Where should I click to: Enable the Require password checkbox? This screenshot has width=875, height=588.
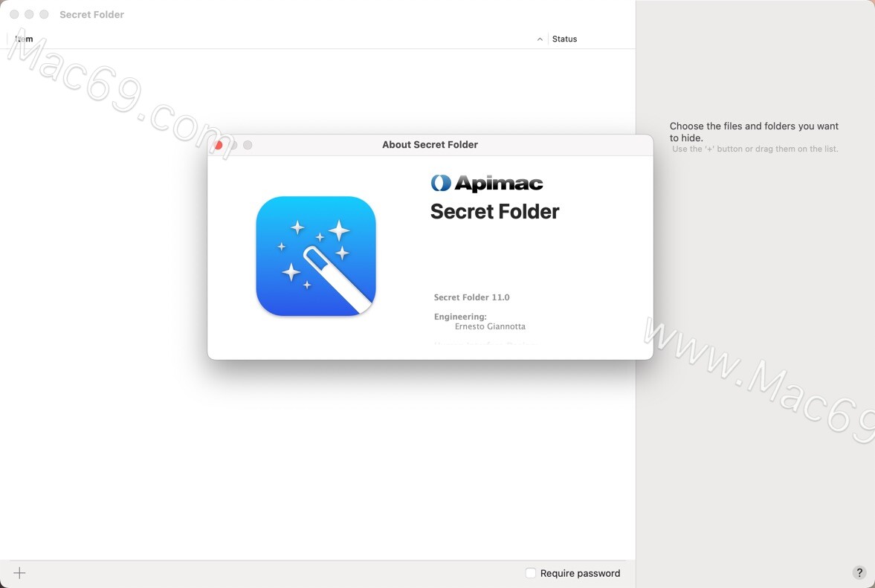531,573
